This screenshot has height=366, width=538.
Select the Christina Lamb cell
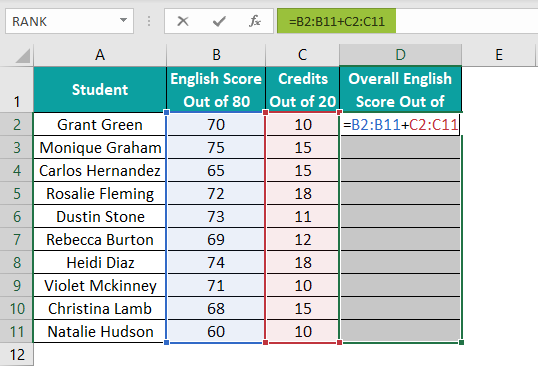pyautogui.click(x=100, y=308)
